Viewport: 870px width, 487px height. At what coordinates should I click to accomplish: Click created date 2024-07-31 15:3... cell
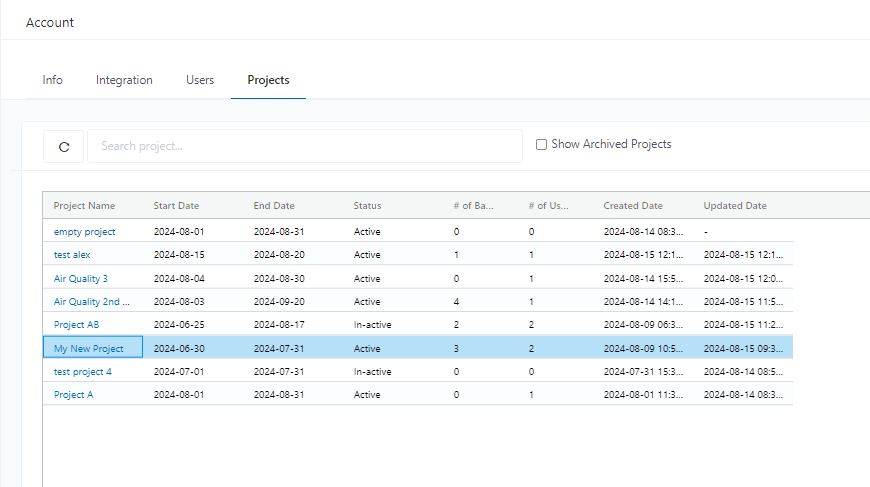tap(644, 372)
